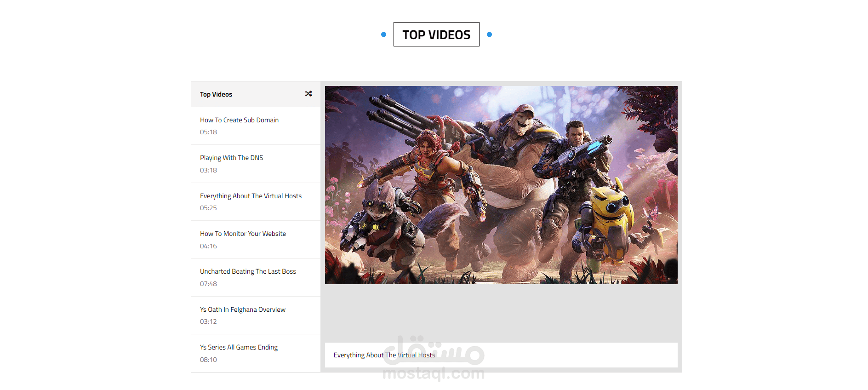868x390 pixels.
Task: Open the Ys Series All Games Ending video
Action: coord(256,353)
